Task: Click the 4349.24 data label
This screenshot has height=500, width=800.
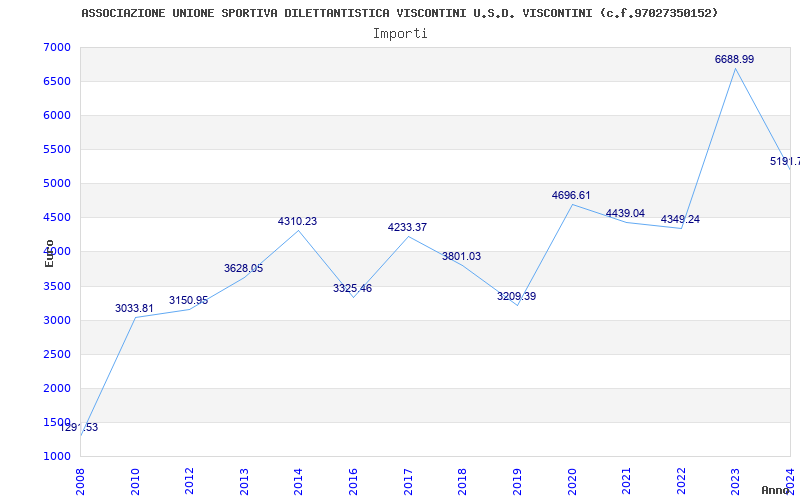Action: pyautogui.click(x=680, y=219)
